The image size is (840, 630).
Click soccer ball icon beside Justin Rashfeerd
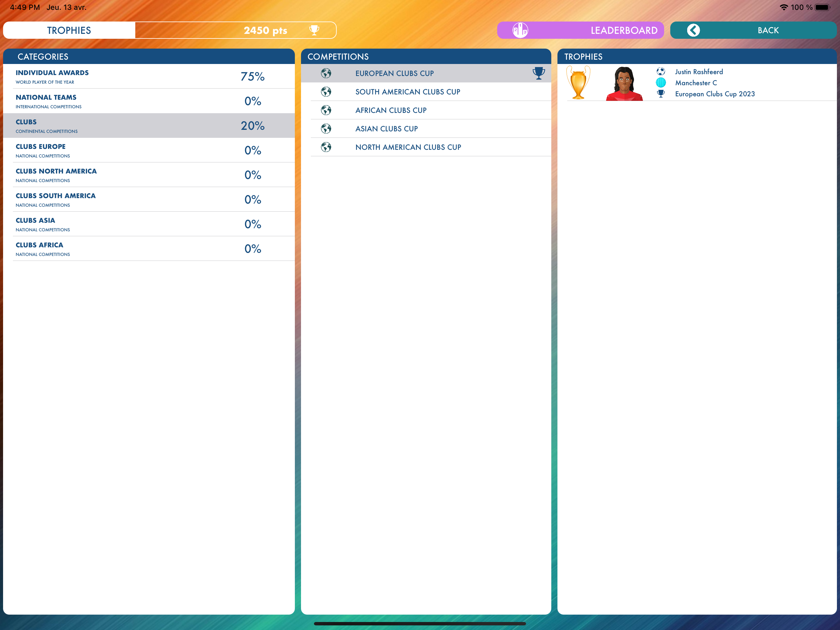[x=661, y=71]
